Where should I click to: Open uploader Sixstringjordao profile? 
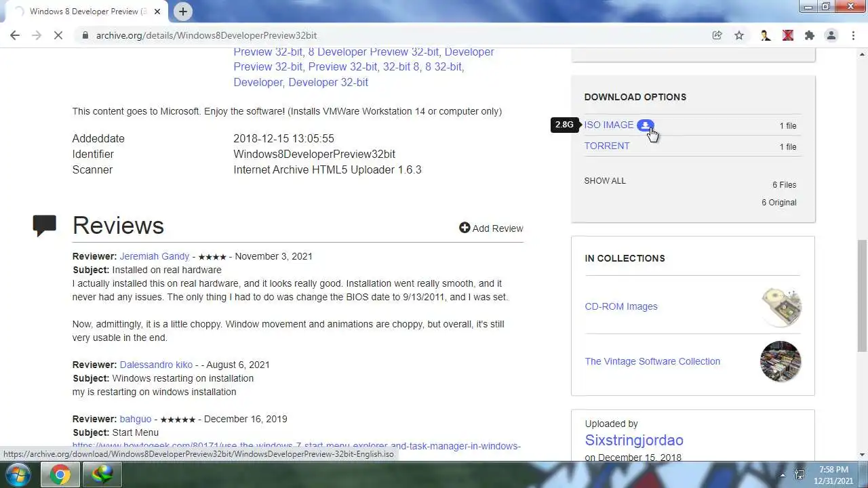tap(634, 441)
